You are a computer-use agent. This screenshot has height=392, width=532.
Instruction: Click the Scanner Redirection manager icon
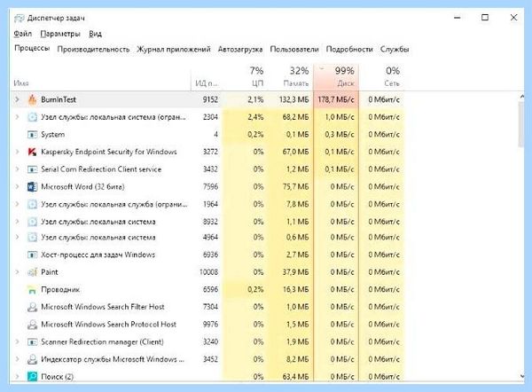[x=32, y=342]
